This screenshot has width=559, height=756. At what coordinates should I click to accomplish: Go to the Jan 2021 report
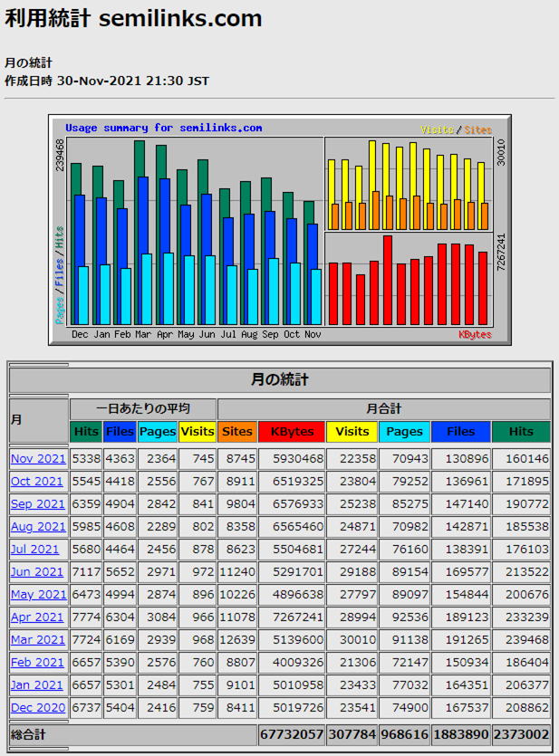37,685
